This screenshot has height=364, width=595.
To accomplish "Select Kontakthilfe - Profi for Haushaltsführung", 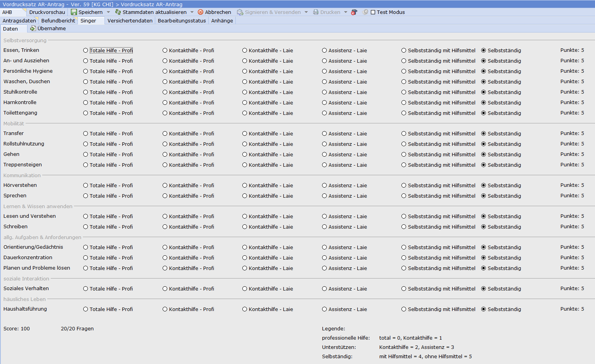I will [165, 309].
